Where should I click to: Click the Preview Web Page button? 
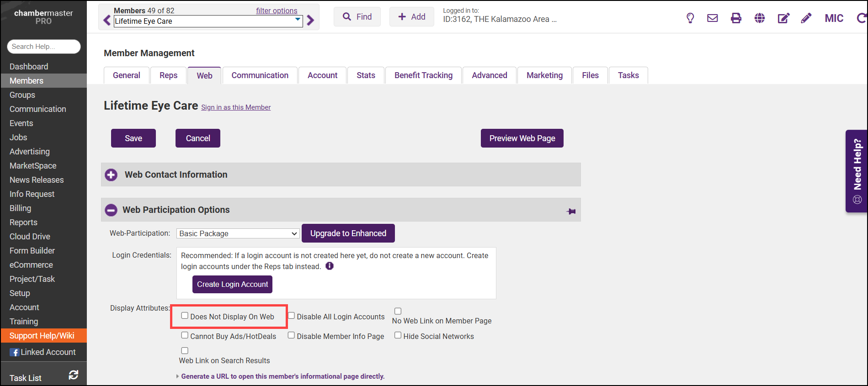click(x=522, y=138)
